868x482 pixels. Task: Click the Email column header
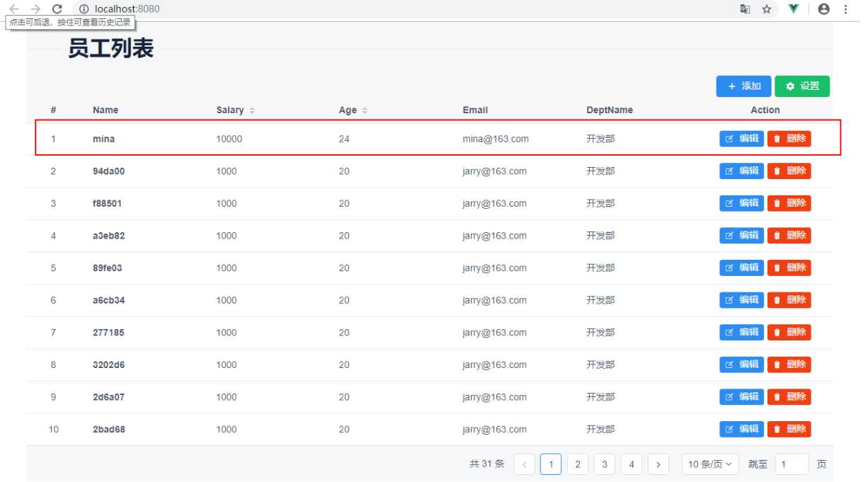pyautogui.click(x=475, y=110)
